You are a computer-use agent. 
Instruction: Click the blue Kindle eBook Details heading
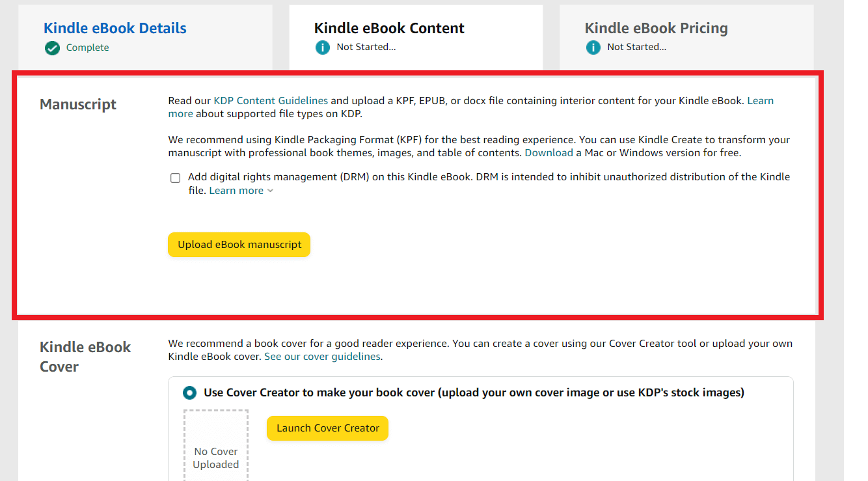(115, 28)
